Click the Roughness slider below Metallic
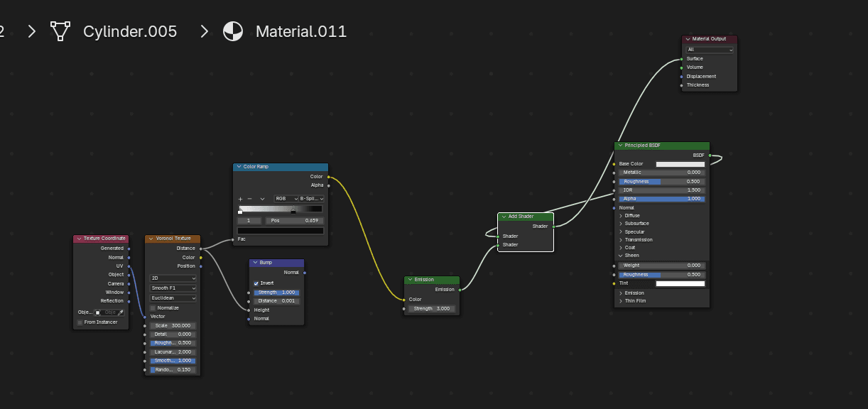Screen dimensions: 868x409 click(x=661, y=182)
